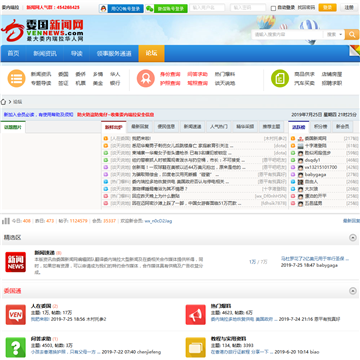This screenshot has width=360, height=360.
Task: Click the folded page corner icon
Action: (x=354, y=51)
